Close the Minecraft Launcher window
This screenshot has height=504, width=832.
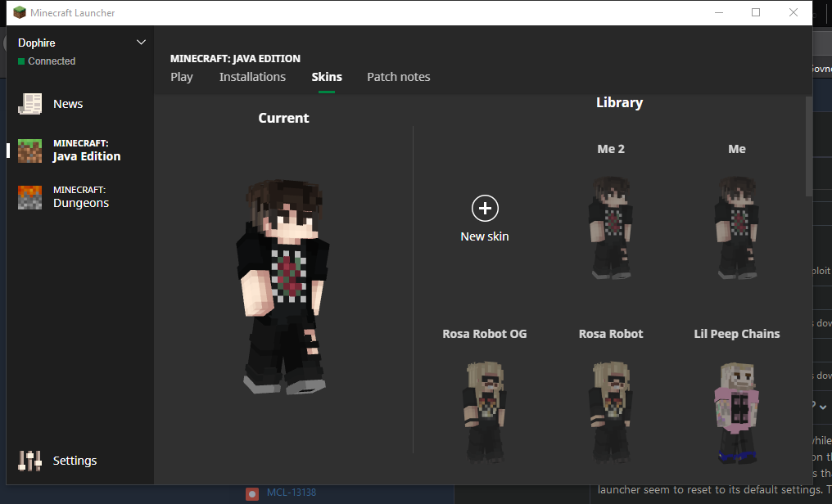794,12
